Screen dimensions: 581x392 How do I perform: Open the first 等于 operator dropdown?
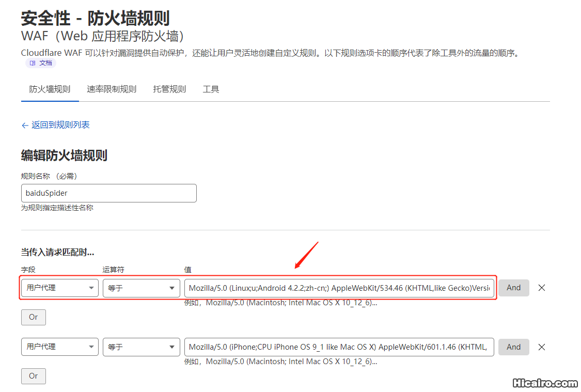tap(141, 288)
